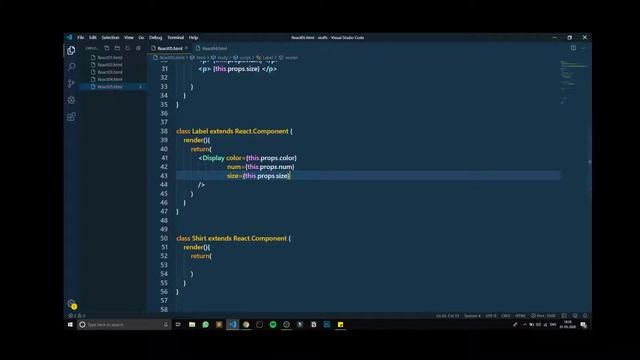
Task: Open the fourth file in the Explorer list
Action: click(x=110, y=80)
